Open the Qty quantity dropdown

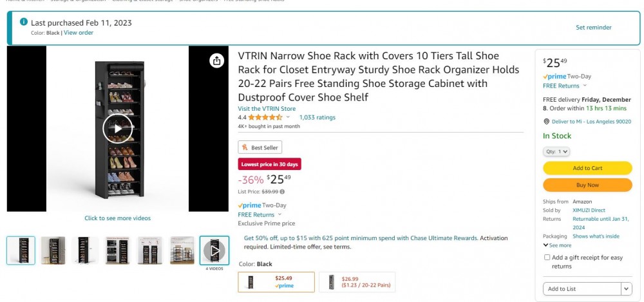557,151
